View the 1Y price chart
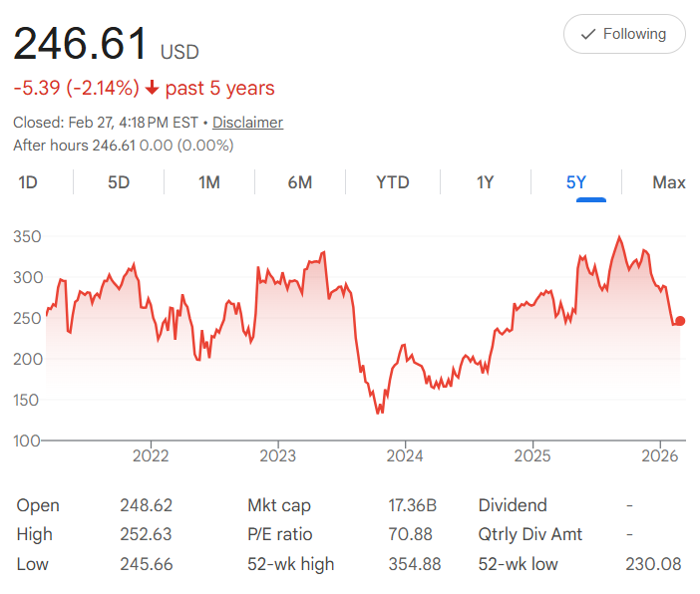 point(485,182)
